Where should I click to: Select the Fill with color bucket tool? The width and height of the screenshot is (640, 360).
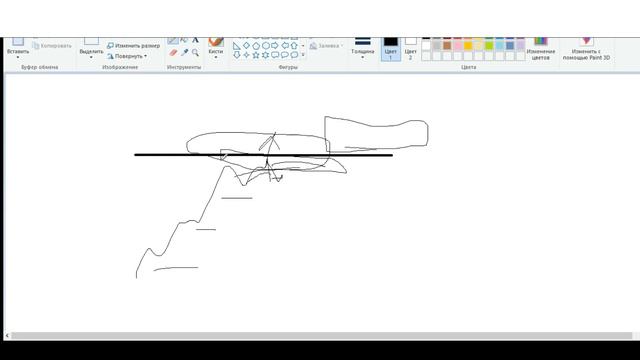pos(184,40)
